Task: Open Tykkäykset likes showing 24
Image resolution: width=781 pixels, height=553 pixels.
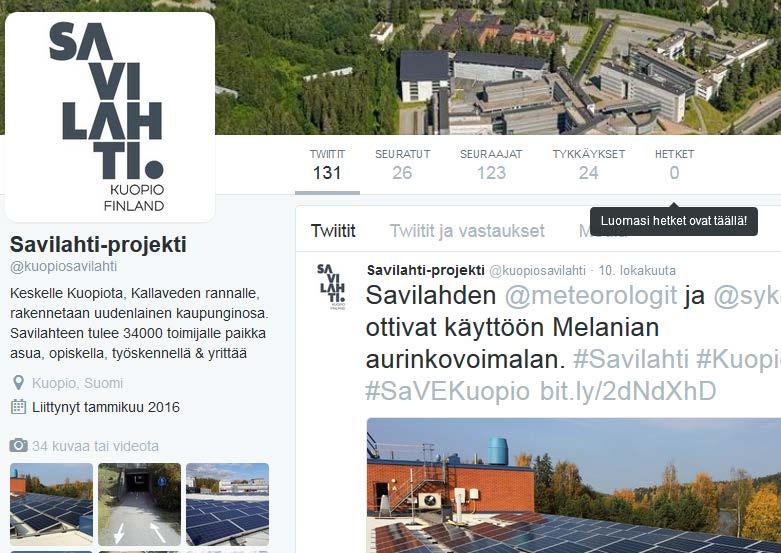Action: click(x=589, y=165)
